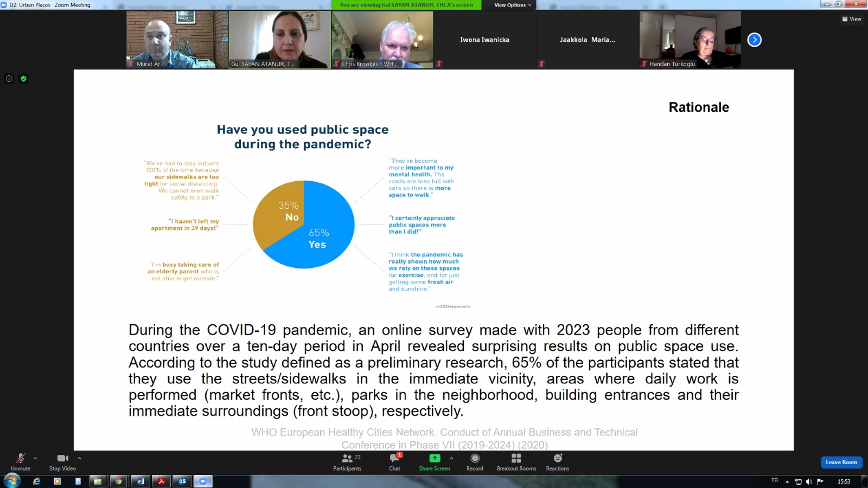868x488 pixels.
Task: Open Action Center flag icon in tray
Action: coord(820,481)
